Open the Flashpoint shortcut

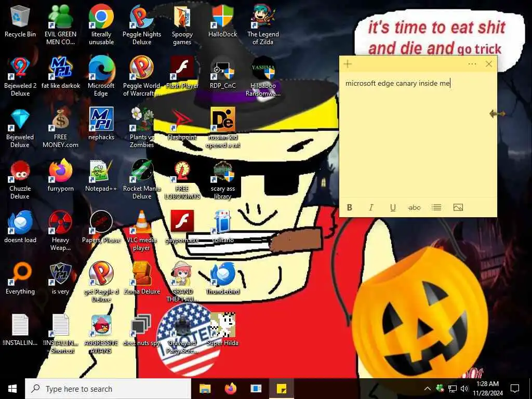[182, 124]
